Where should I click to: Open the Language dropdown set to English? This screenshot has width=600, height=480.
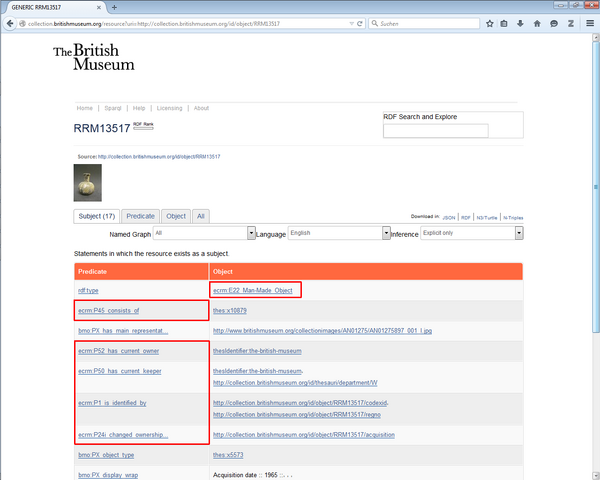click(x=339, y=233)
